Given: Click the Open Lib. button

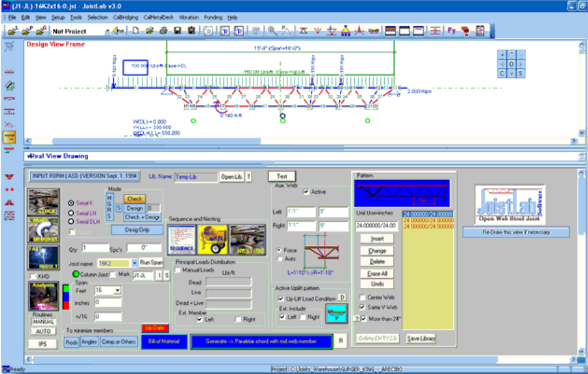Looking at the screenshot, I should (x=231, y=176).
